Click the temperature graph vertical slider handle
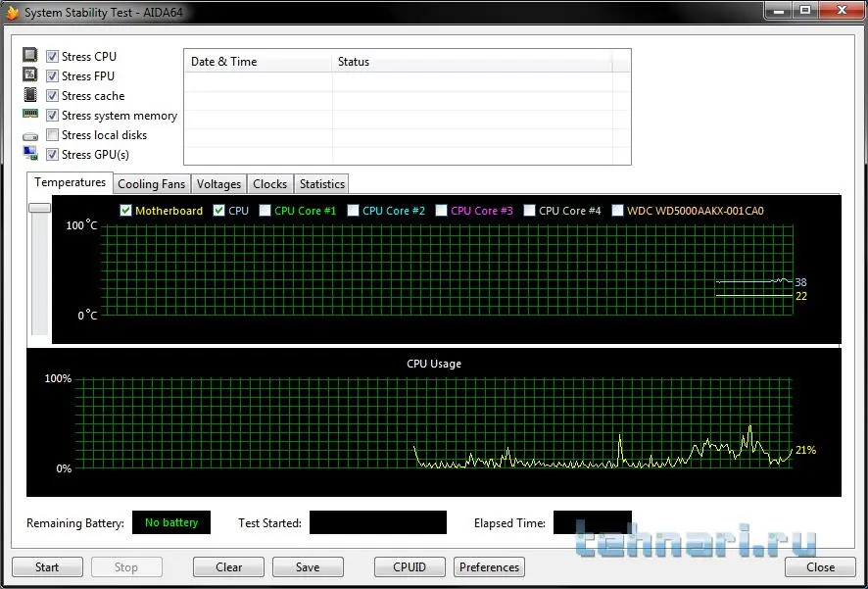868x589 pixels. coord(40,208)
